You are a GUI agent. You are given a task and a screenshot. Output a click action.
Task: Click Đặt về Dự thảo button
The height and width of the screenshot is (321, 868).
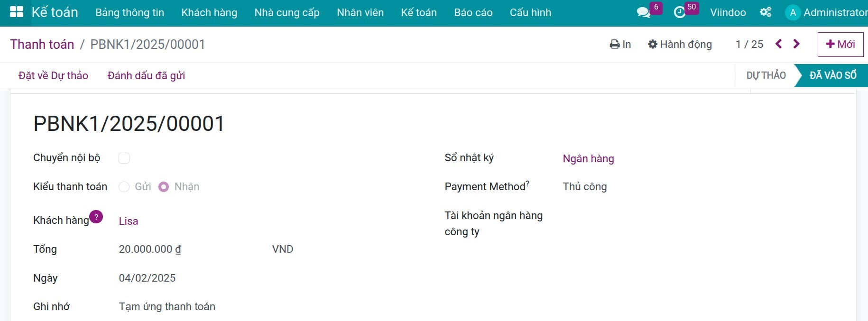[53, 75]
